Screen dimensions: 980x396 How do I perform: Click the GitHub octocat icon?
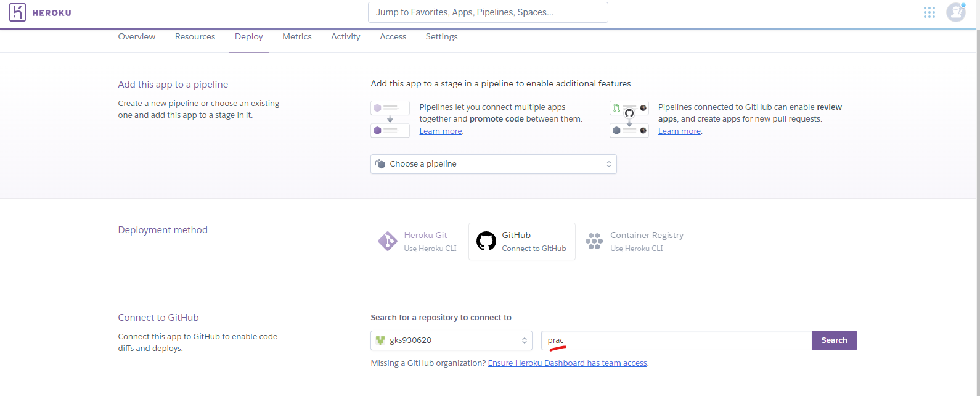[486, 241]
